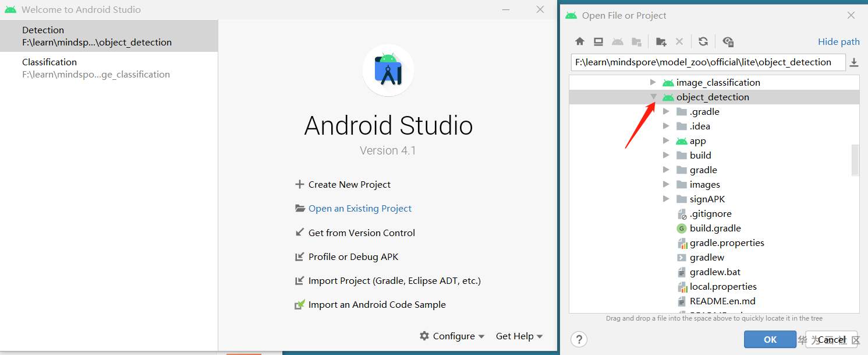
Task: Select Import an Android Code Sample
Action: pos(370,304)
